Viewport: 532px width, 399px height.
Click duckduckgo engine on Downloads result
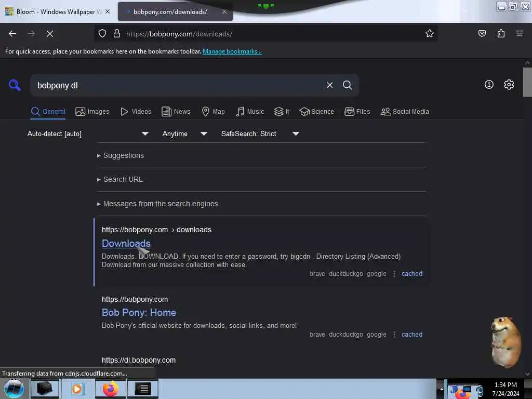pyautogui.click(x=345, y=274)
